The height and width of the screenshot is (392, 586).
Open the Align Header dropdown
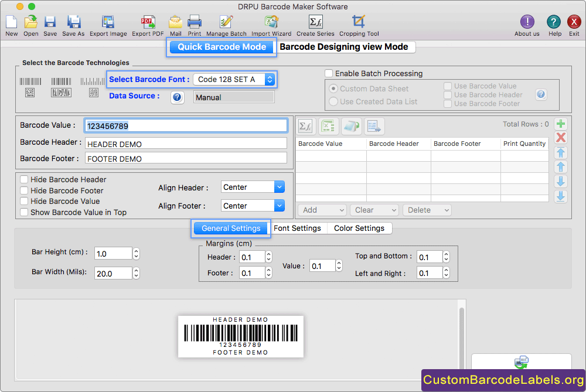[x=253, y=187]
